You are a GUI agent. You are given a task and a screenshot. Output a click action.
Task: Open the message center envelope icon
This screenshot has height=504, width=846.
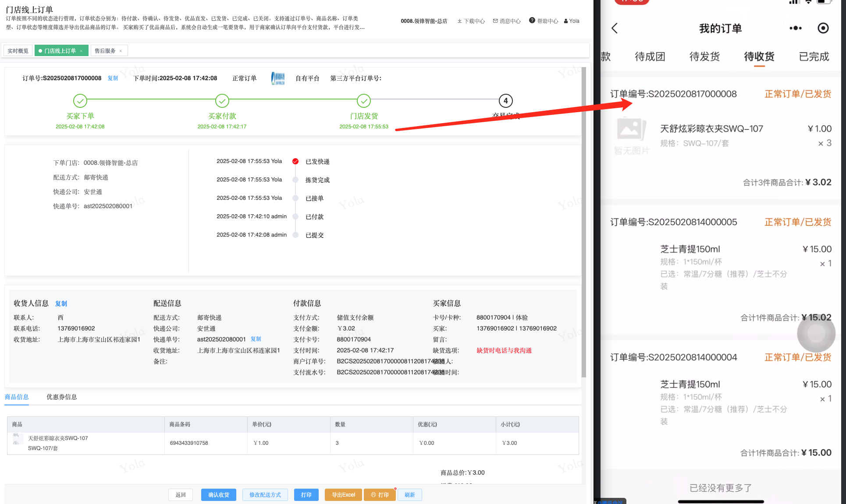click(x=495, y=21)
